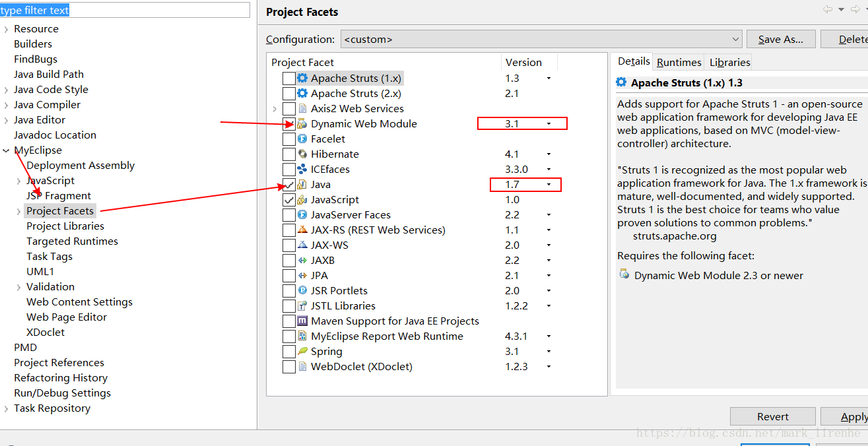Select Project Facets in the tree
The height and width of the screenshot is (446, 868).
tap(60, 210)
